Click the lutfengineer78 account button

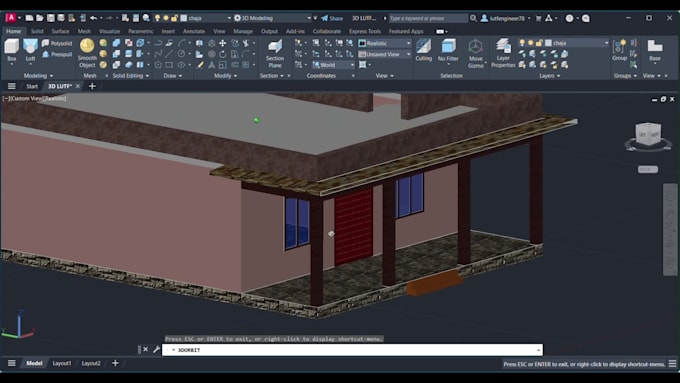point(506,18)
